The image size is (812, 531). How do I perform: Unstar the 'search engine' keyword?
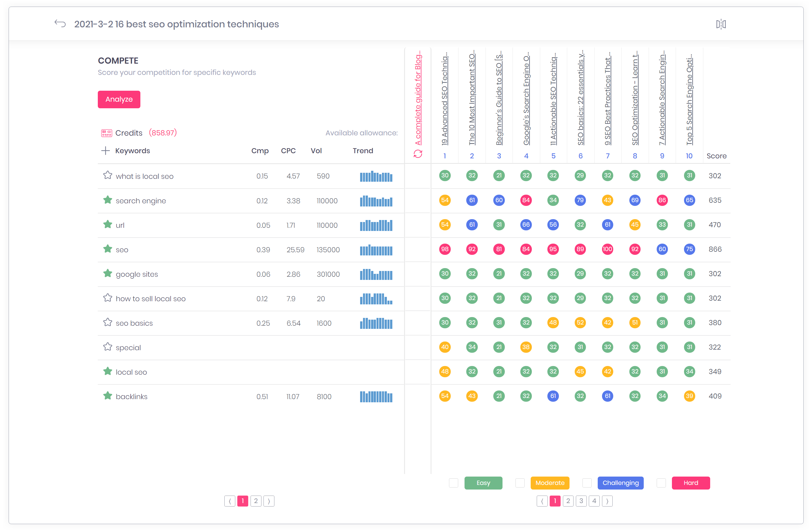(108, 200)
